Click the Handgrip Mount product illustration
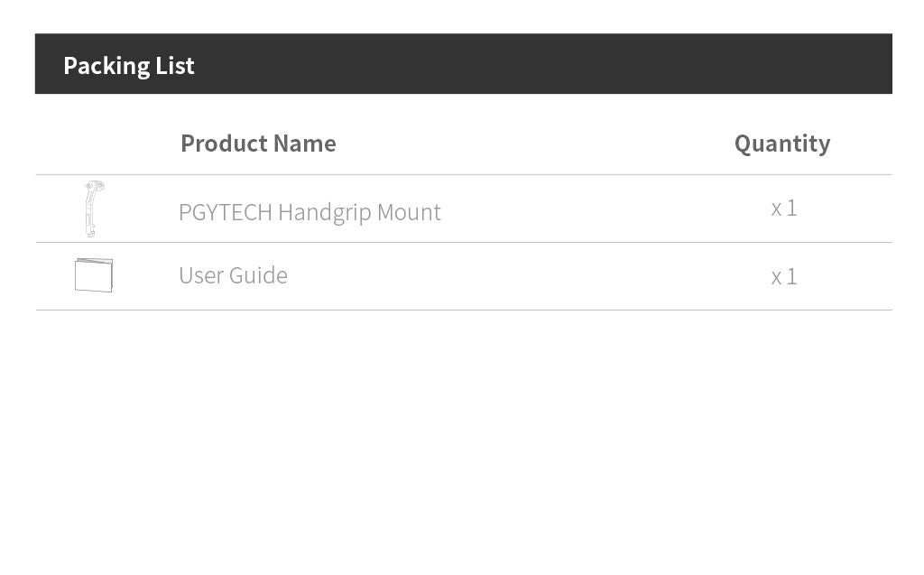 [93, 209]
